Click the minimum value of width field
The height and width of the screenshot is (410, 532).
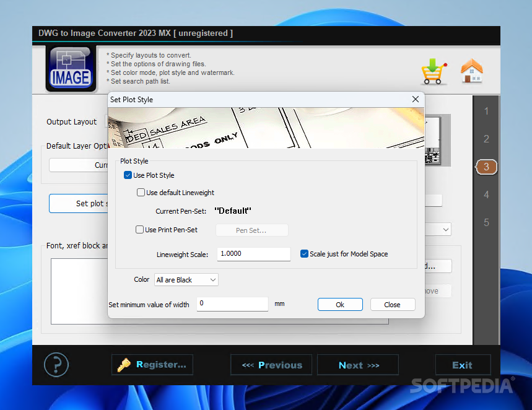click(232, 303)
